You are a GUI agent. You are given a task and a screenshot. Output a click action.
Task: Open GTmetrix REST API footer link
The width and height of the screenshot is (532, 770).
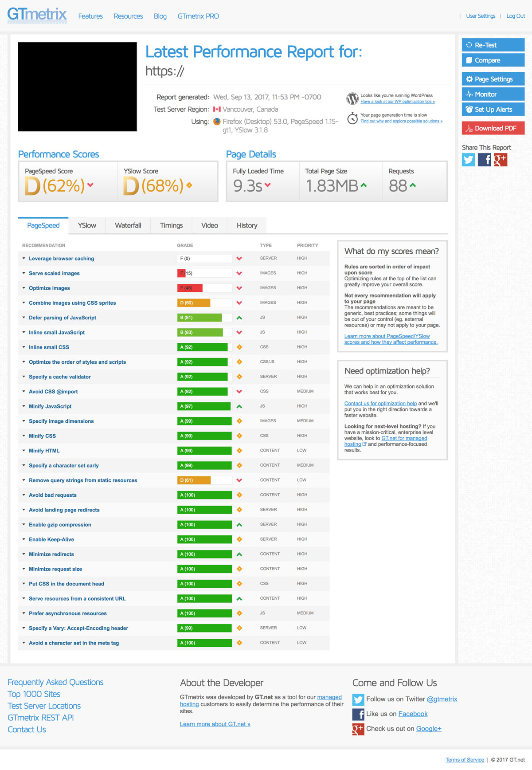coord(40,718)
